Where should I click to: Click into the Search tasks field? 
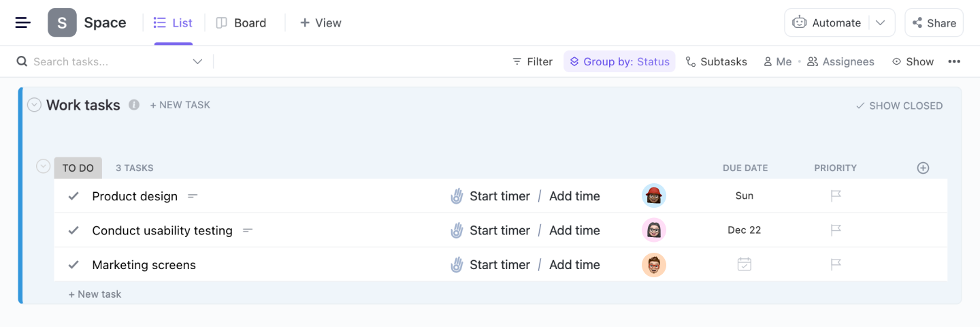[109, 61]
